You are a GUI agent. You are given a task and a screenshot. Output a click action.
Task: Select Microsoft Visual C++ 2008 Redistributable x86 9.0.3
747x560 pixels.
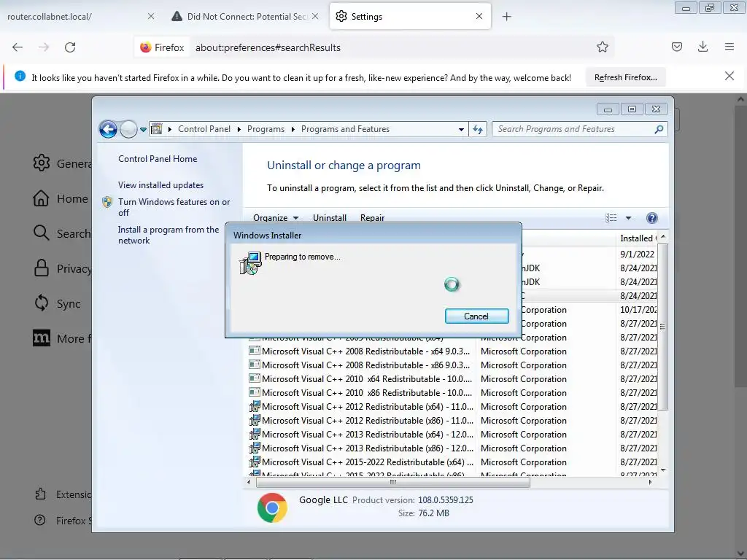pos(365,365)
